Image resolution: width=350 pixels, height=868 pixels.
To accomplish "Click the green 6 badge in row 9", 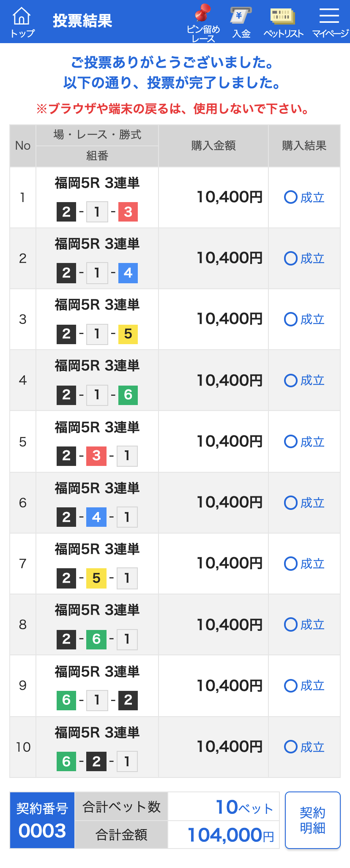I will tap(66, 700).
